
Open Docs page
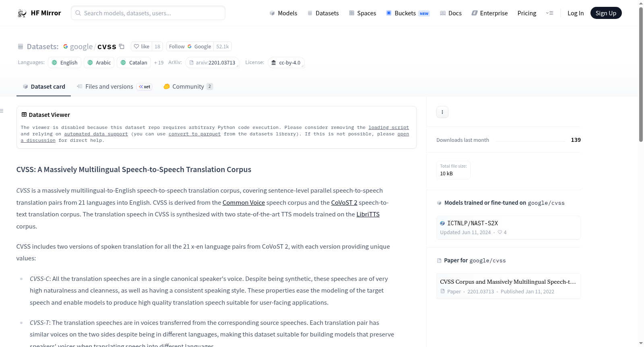pos(451,13)
